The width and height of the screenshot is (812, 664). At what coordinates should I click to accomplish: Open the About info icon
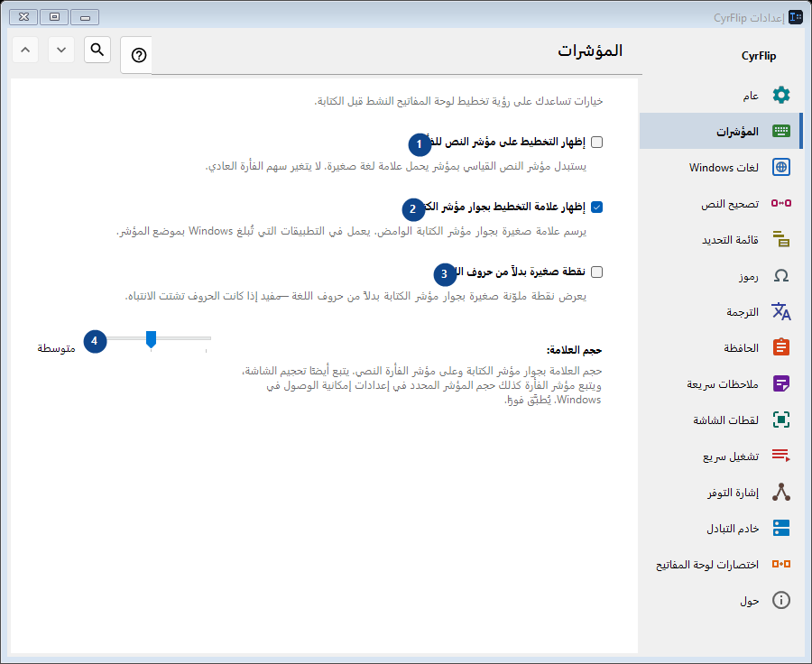[x=781, y=600]
